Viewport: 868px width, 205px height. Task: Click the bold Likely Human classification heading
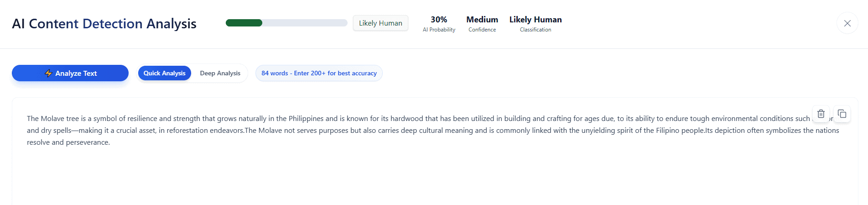(535, 20)
